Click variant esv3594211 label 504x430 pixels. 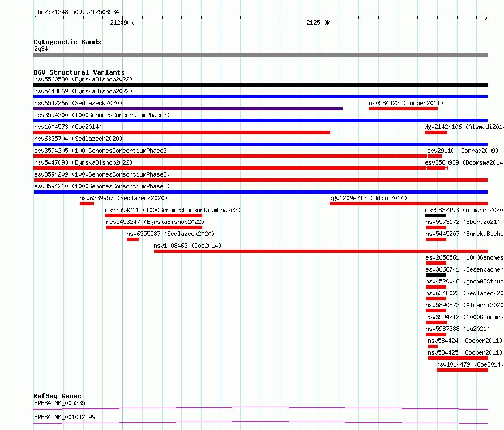tap(173, 210)
